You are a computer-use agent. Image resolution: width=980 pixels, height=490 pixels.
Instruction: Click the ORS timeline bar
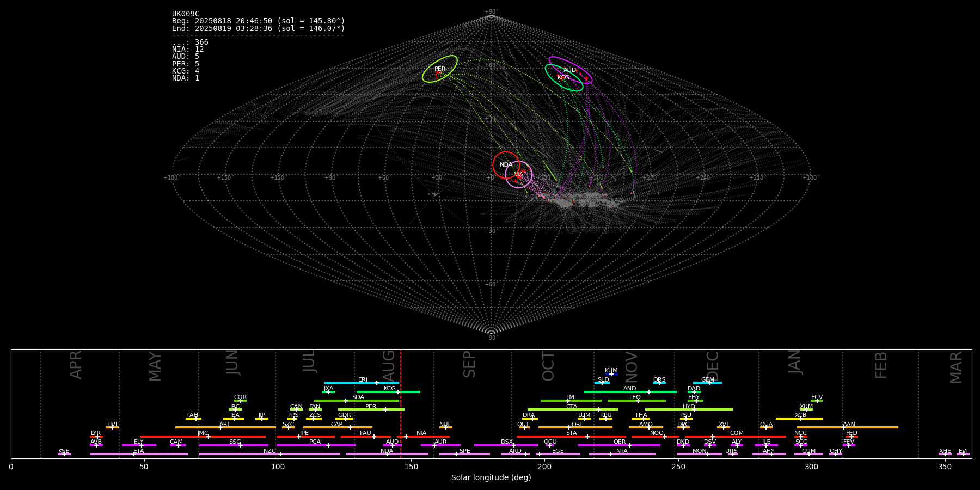659,383
